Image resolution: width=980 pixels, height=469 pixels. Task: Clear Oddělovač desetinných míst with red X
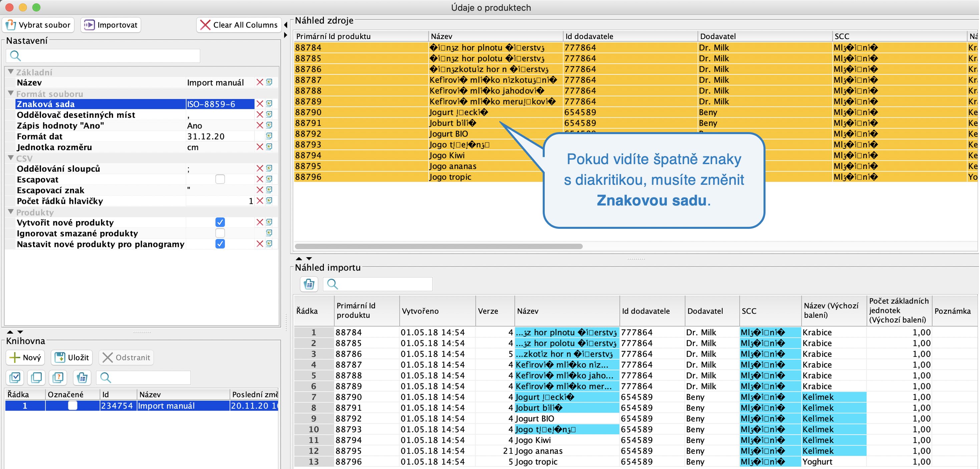pos(260,114)
